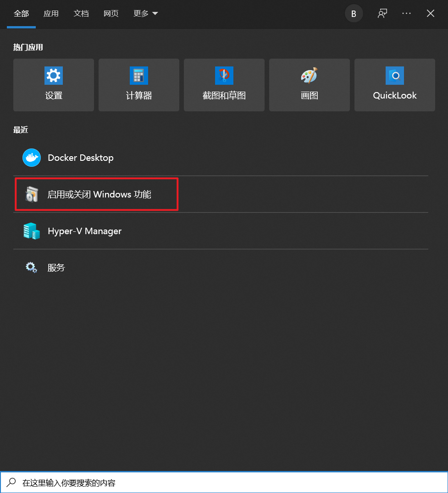Switch to the 应用 tab
Image resolution: width=448 pixels, height=493 pixels.
pyautogui.click(x=51, y=14)
